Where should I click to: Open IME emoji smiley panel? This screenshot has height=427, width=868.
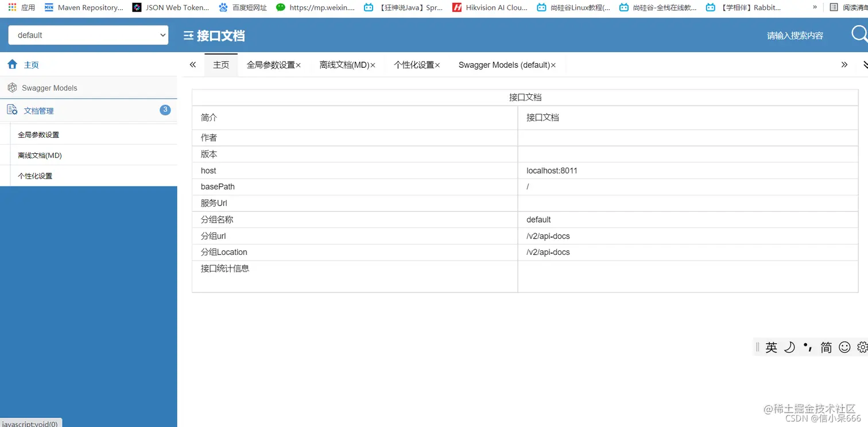pos(844,347)
